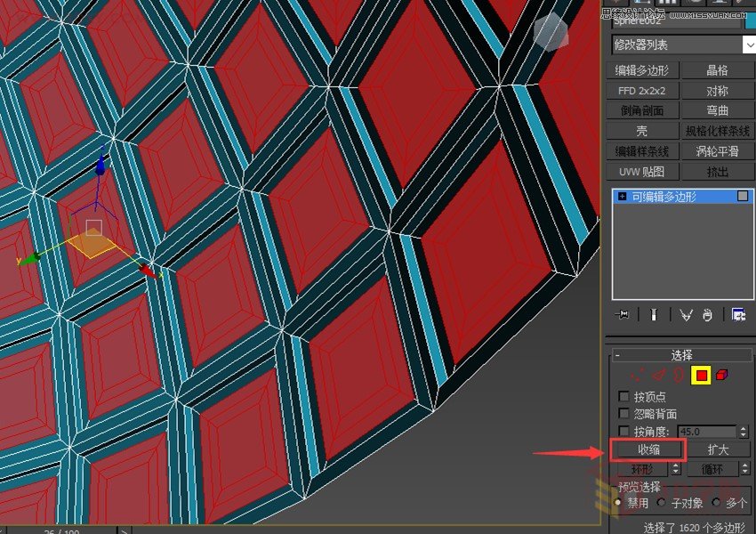
Task: Select Edge sub-object level icon
Action: coord(659,376)
